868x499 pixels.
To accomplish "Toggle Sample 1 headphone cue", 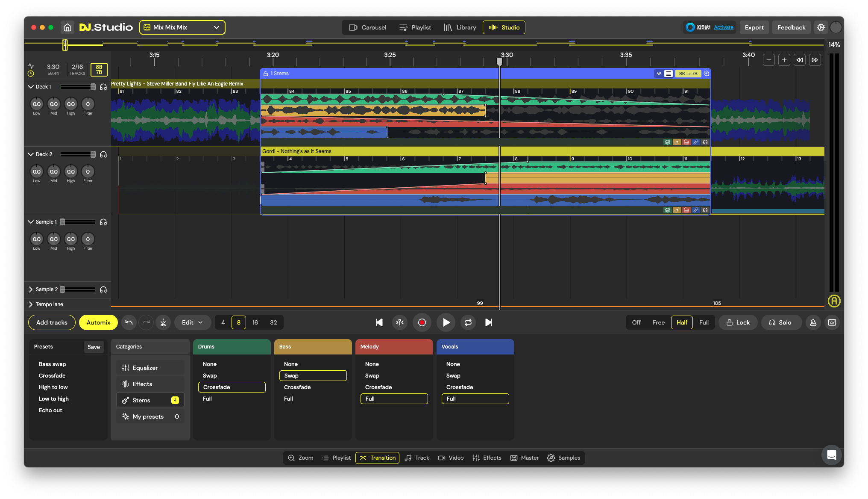I will tap(103, 222).
